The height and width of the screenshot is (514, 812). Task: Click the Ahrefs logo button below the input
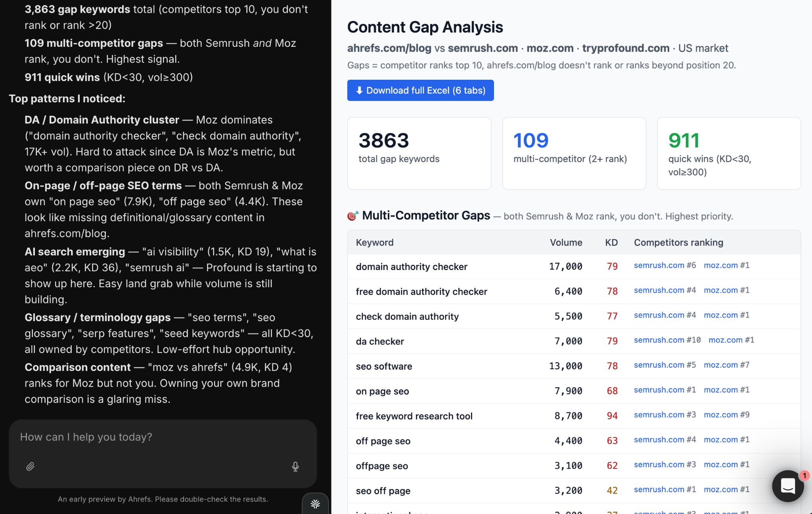point(315,504)
